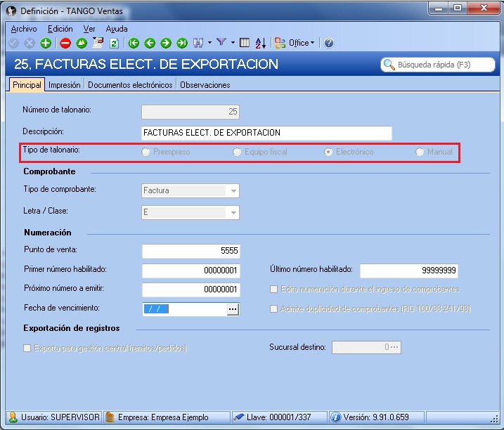504x430 pixels.
Task: Click the key/USB icon in status bar
Action: click(x=239, y=417)
